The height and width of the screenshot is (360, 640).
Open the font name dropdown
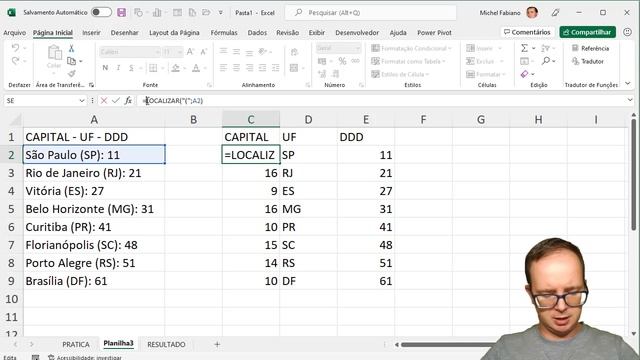[157, 52]
